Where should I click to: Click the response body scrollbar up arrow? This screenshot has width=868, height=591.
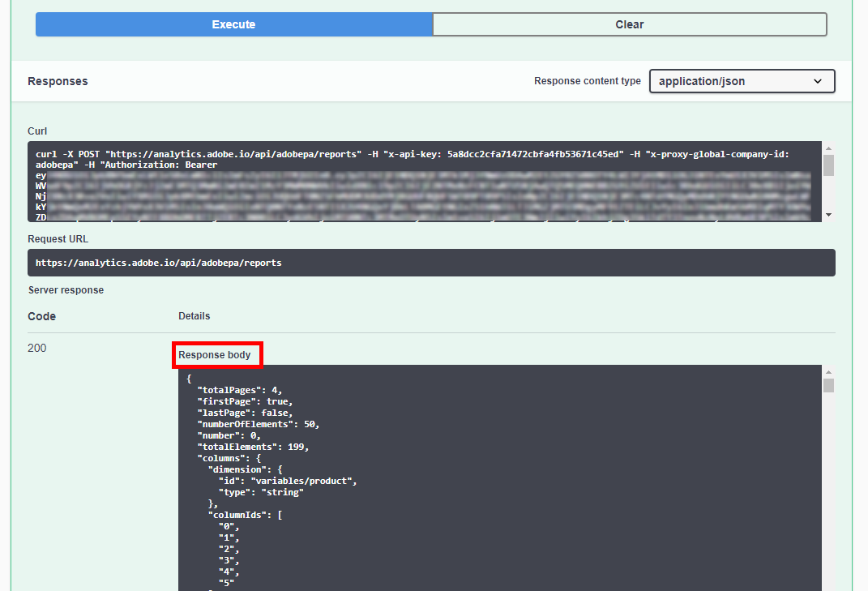click(827, 371)
